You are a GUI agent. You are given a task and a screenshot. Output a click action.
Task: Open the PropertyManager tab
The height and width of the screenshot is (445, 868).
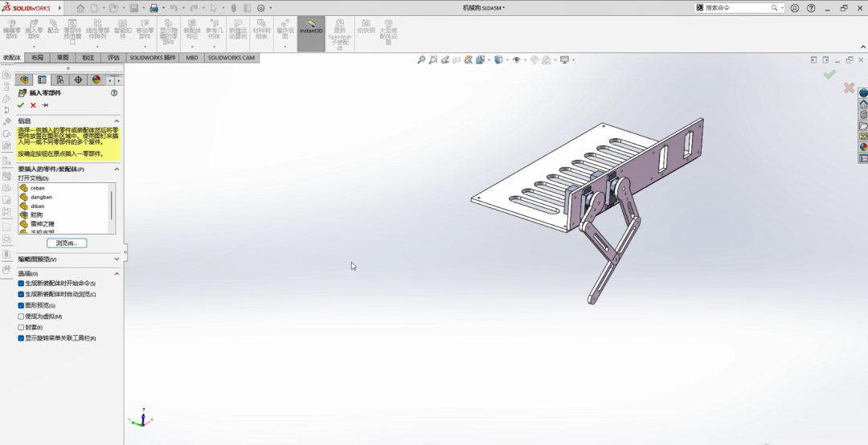42,80
